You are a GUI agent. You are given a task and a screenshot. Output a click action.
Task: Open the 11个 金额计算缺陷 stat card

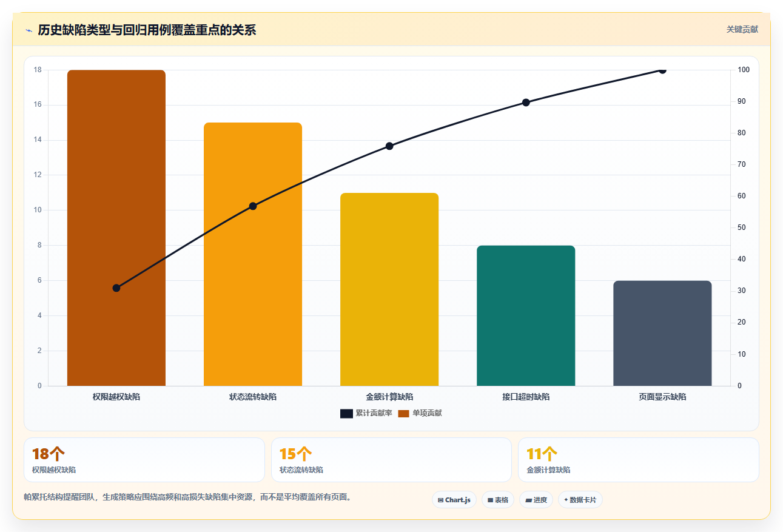coord(638,460)
